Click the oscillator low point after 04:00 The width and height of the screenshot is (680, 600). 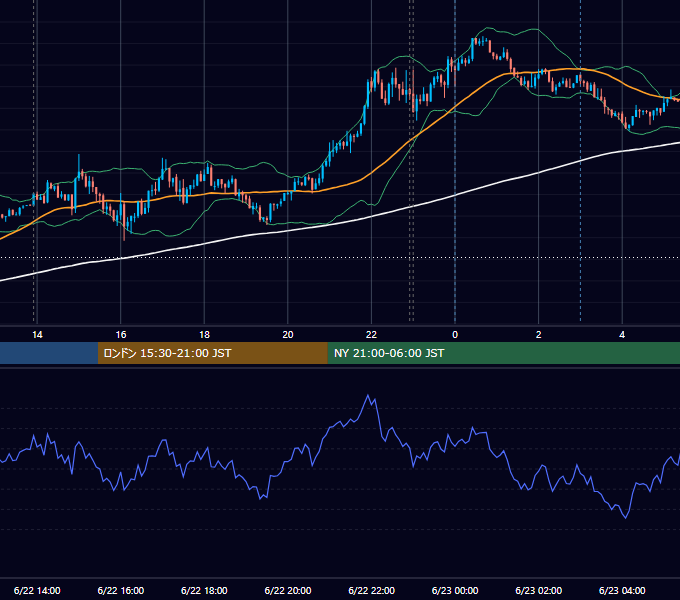[x=625, y=517]
